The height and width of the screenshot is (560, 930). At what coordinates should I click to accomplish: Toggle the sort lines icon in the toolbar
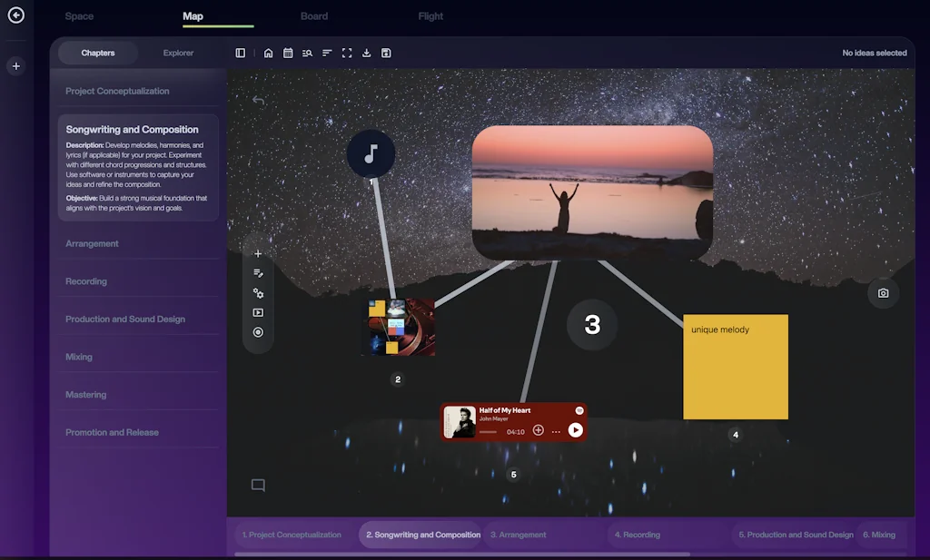[x=327, y=53]
